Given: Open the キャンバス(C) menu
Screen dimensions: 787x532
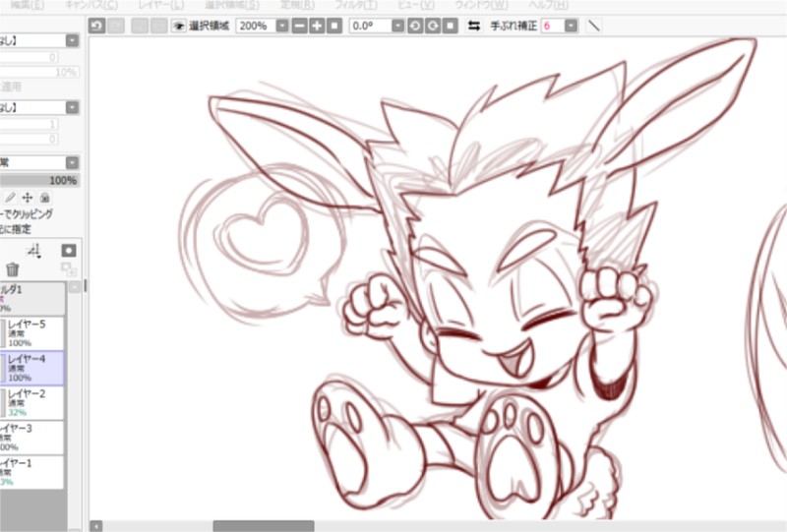Looking at the screenshot, I should click(x=91, y=6).
